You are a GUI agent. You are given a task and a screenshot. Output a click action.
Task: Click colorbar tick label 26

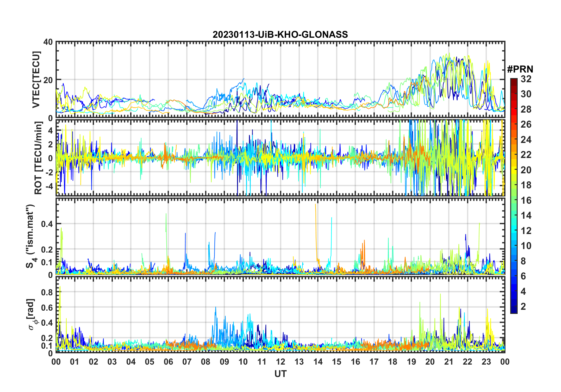526,124
